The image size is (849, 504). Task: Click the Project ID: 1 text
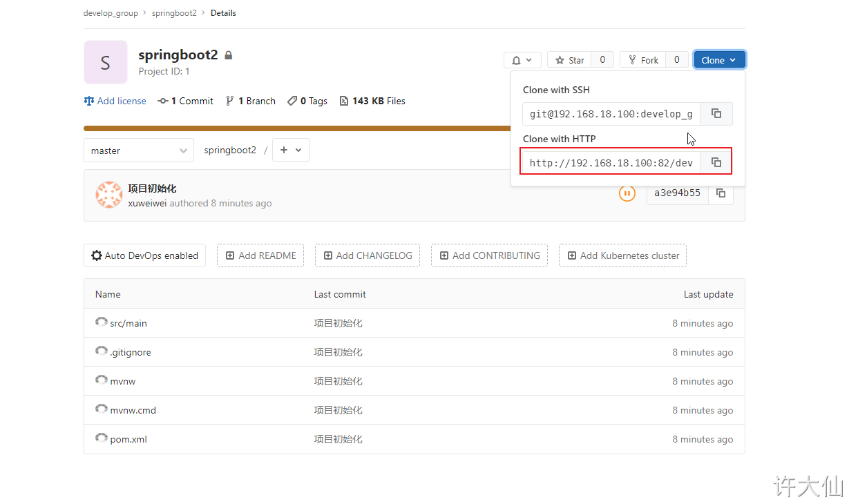click(x=164, y=71)
